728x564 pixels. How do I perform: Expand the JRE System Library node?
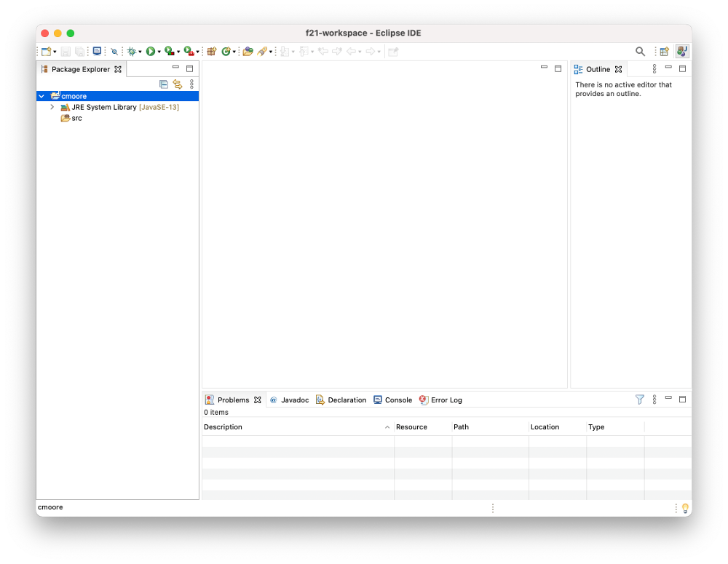coord(52,107)
